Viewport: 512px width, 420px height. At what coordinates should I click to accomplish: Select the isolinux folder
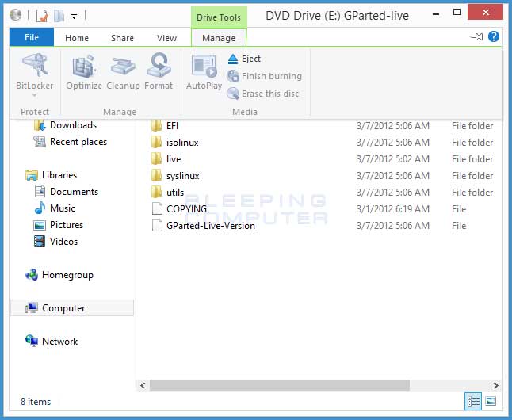[x=182, y=143]
